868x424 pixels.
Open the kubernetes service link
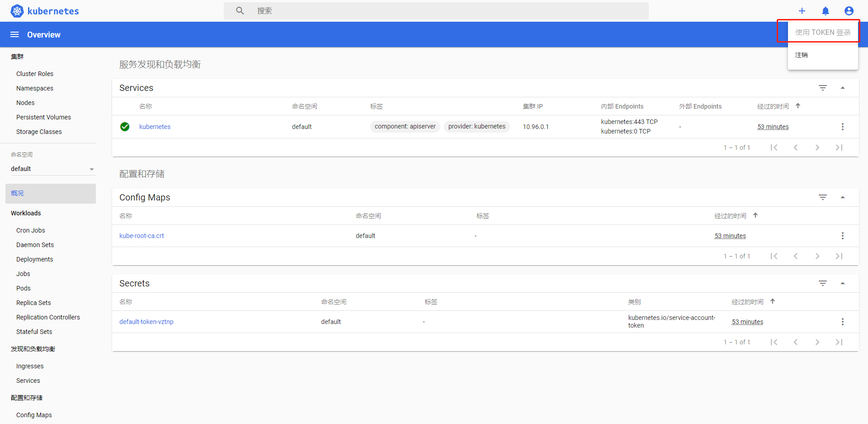[155, 127]
